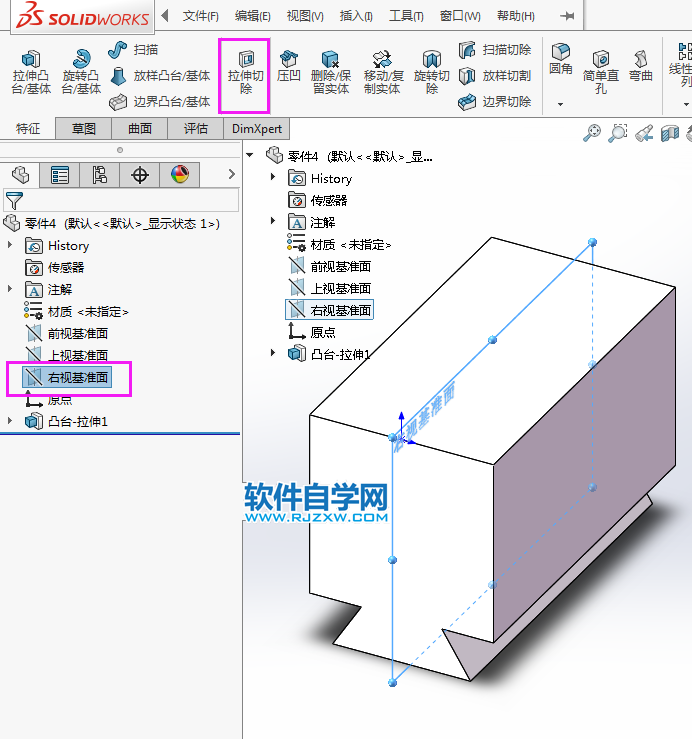Screen dimensions: 692x739
Task: Show more manager tabs chevron
Action: [231, 174]
